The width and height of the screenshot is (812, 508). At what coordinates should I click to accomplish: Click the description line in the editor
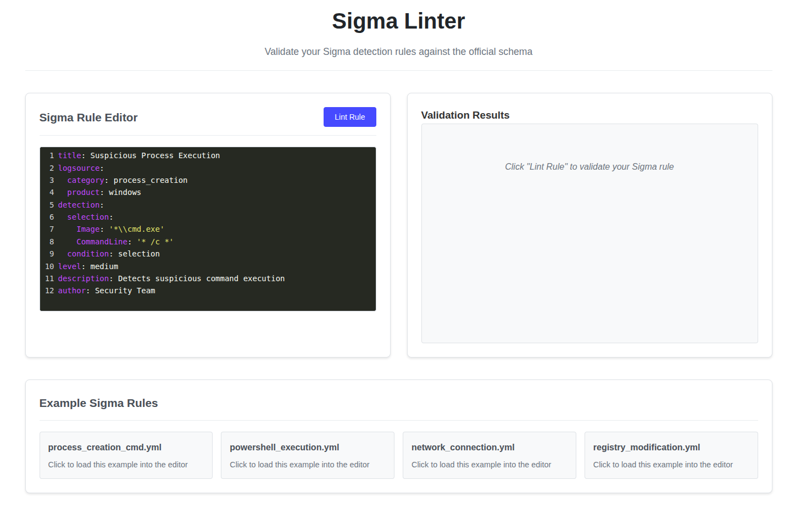[x=171, y=279]
